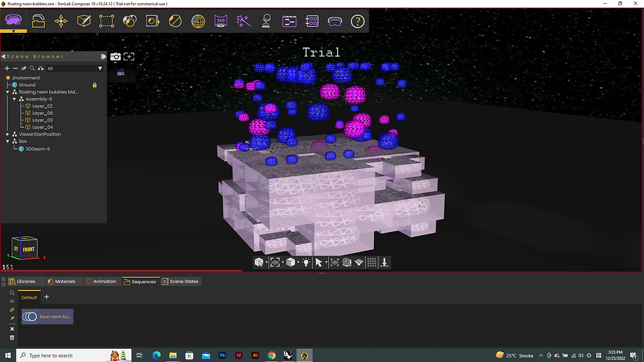Open the dropdown arrow beside the cube-pick icon
This screenshot has height=362, width=644.
coord(267,263)
